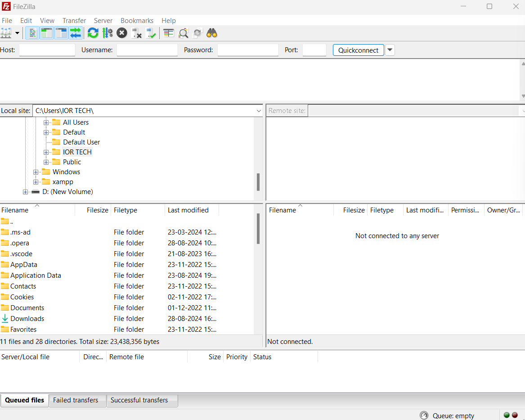Toggle transfer queue display
This screenshot has width=525, height=420.
pos(76,33)
